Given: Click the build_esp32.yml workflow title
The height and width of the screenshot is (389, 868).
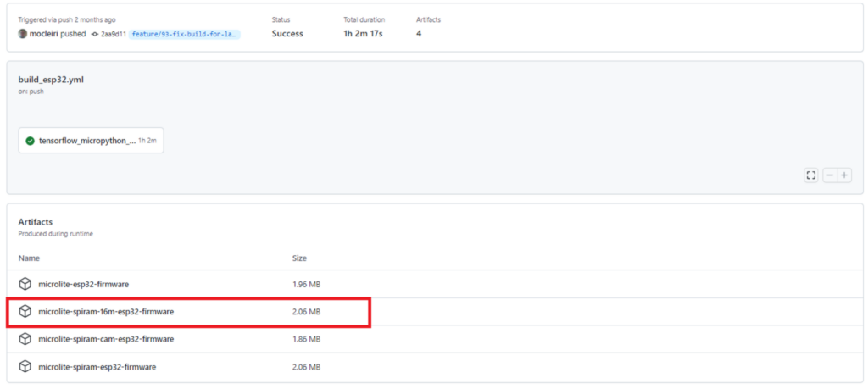Looking at the screenshot, I should click(51, 80).
